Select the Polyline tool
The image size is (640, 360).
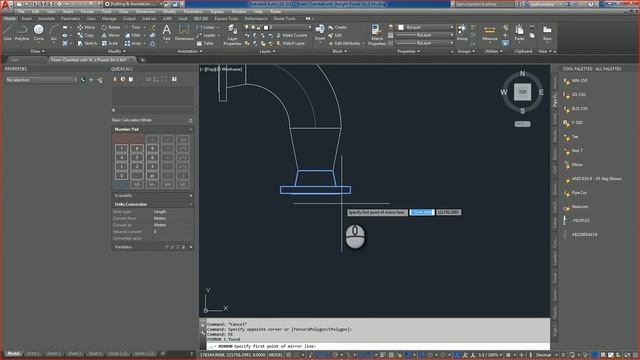pos(22,32)
